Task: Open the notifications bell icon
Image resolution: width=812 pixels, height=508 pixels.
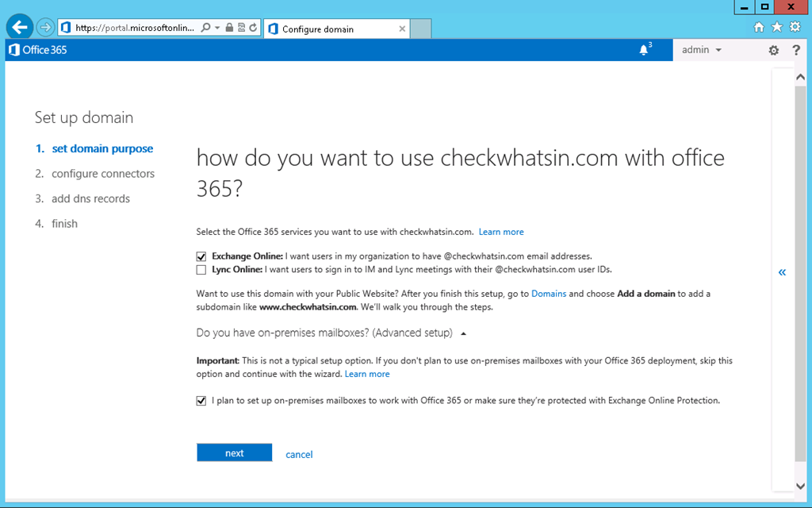Action: (644, 50)
